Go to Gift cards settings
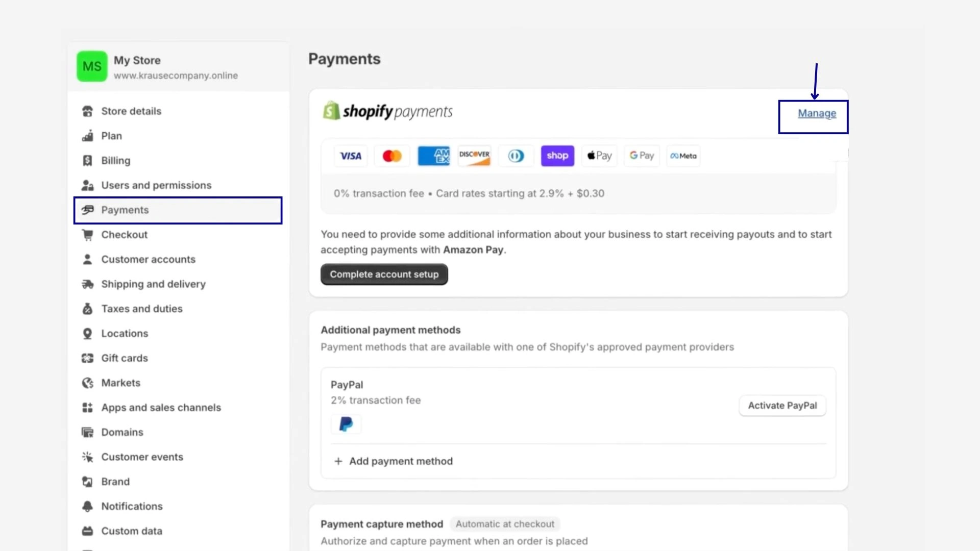 click(x=125, y=358)
